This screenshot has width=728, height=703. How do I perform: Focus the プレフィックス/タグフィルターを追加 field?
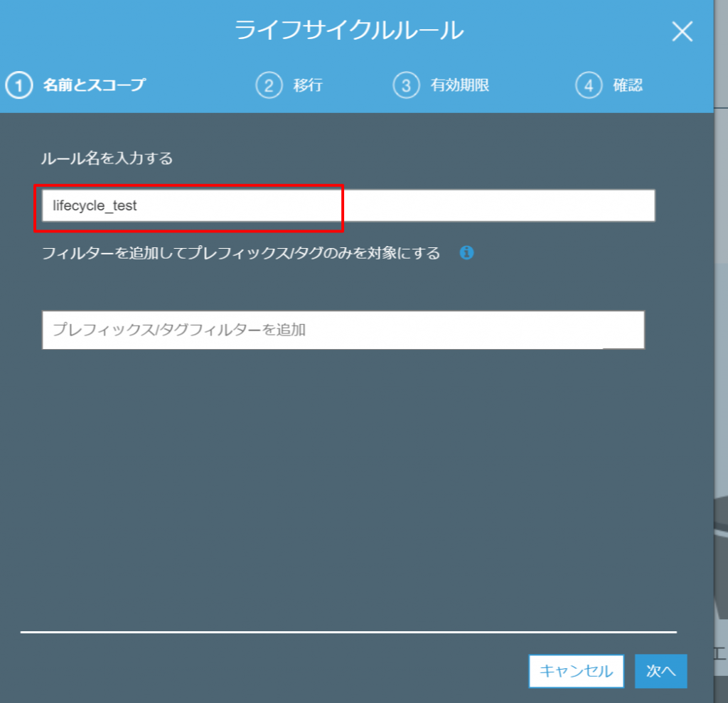click(343, 330)
